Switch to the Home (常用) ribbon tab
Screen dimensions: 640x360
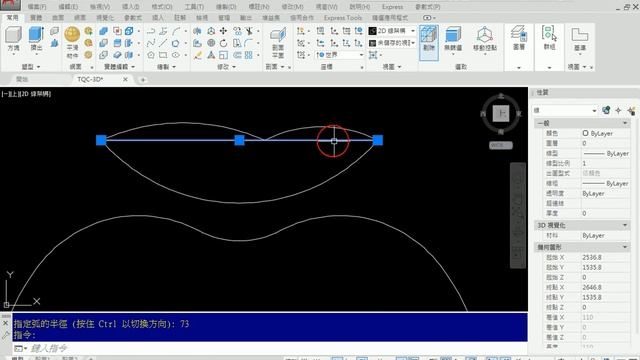point(13,18)
